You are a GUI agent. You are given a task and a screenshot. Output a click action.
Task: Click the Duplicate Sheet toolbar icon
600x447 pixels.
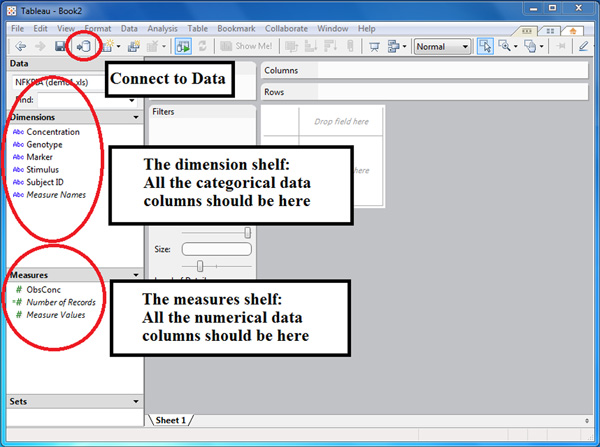point(134,46)
